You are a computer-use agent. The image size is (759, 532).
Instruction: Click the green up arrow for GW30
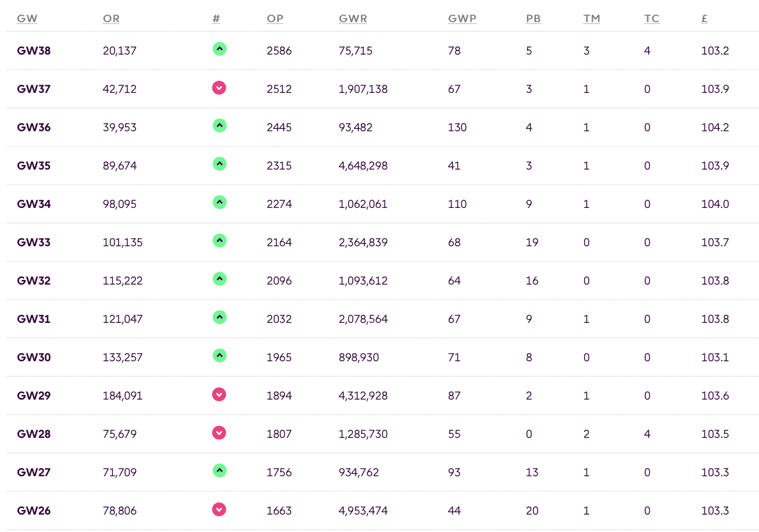(x=219, y=356)
